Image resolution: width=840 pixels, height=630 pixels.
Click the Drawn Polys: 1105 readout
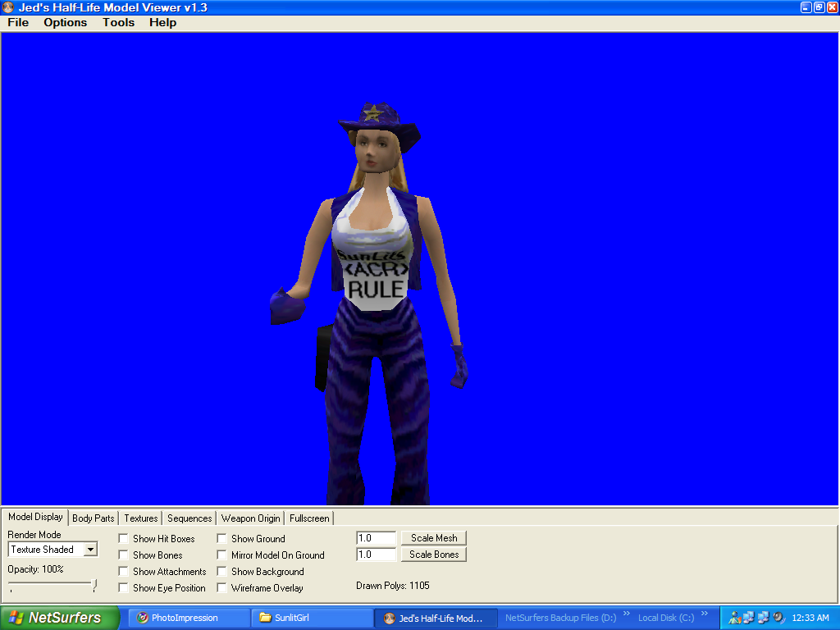tap(393, 586)
